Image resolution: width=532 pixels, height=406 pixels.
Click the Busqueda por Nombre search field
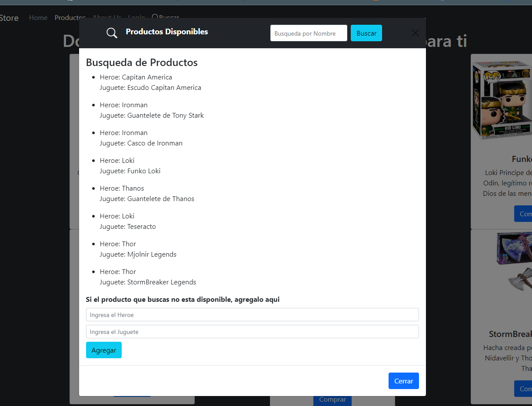click(309, 33)
